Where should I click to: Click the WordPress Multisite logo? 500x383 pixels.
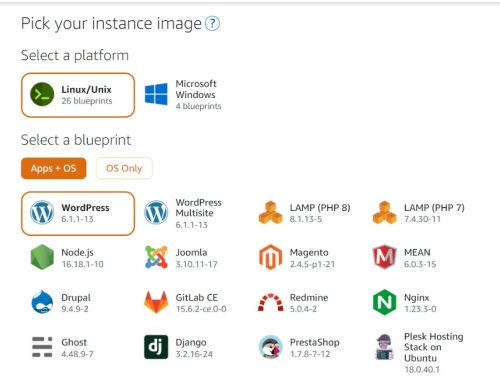click(x=156, y=212)
